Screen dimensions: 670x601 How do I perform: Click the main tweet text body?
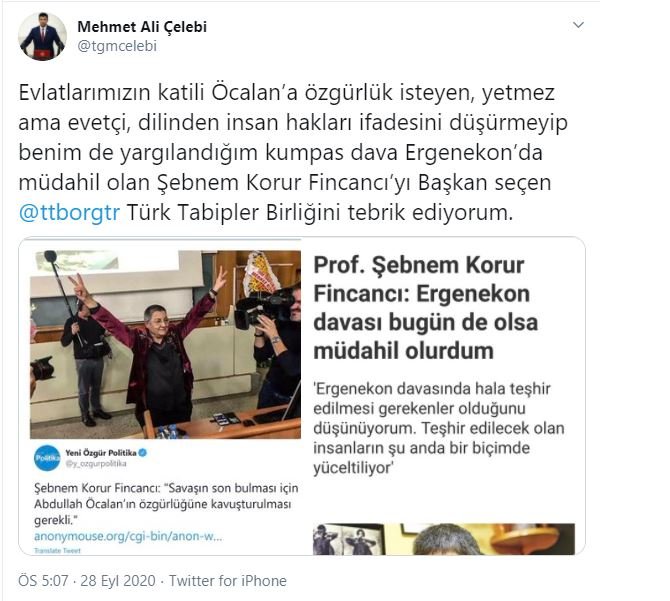pos(293,152)
